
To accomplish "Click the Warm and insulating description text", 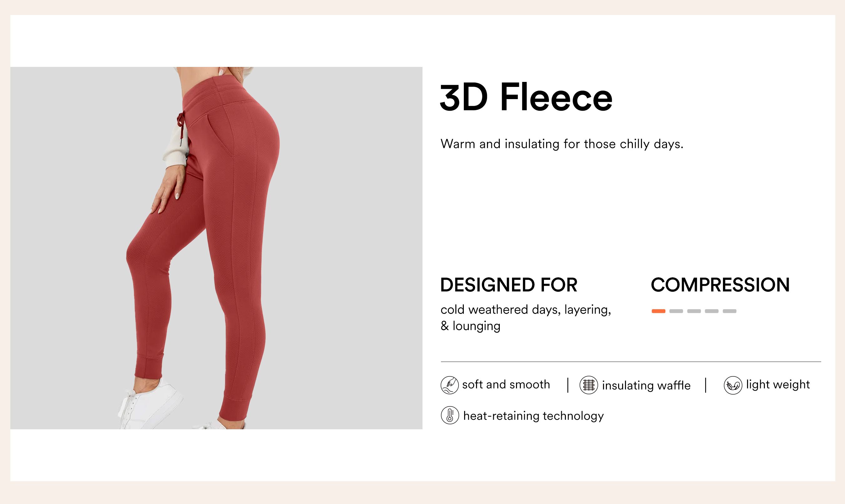I will (562, 144).
